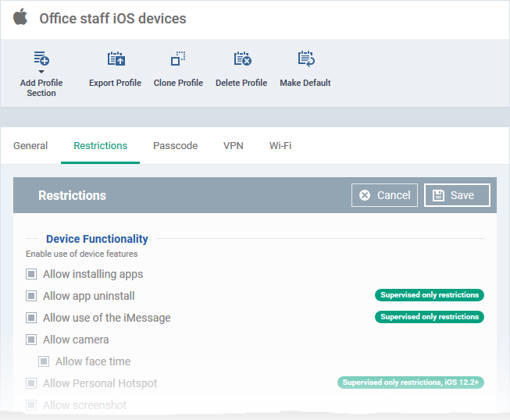Click the Clone Profile icon
510x420 pixels.
(178, 59)
